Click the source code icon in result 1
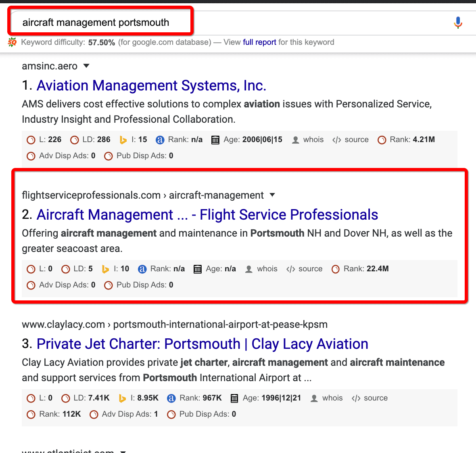This screenshot has width=476, height=453. click(337, 140)
